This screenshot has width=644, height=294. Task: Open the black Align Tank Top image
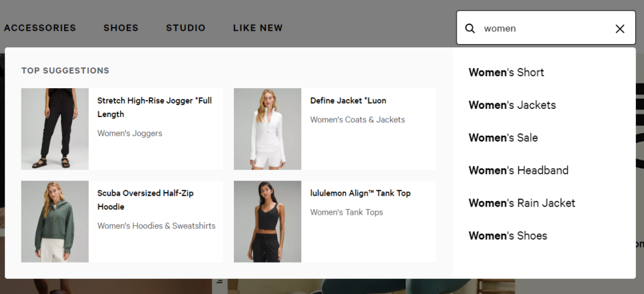[x=267, y=221]
